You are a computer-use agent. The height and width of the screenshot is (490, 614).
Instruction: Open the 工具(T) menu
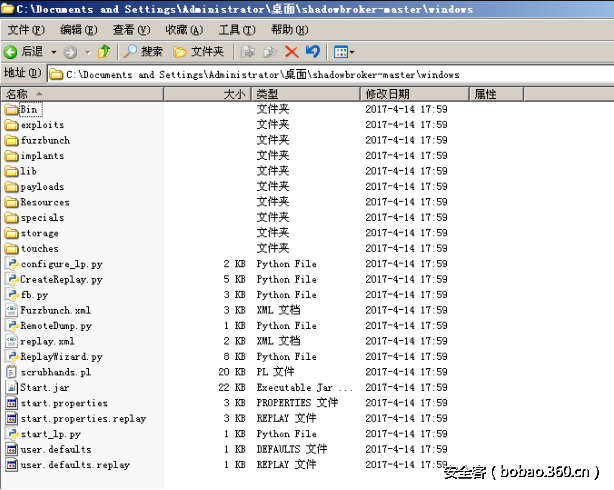[237, 30]
